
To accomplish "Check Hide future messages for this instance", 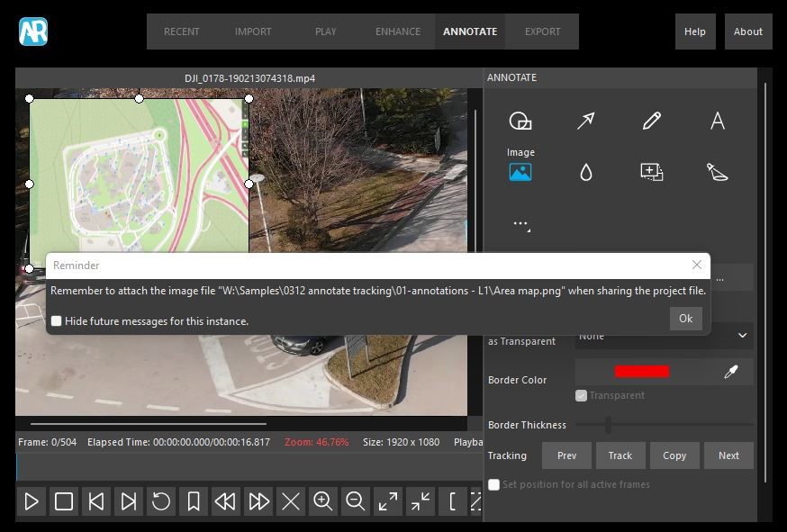I will coord(57,321).
